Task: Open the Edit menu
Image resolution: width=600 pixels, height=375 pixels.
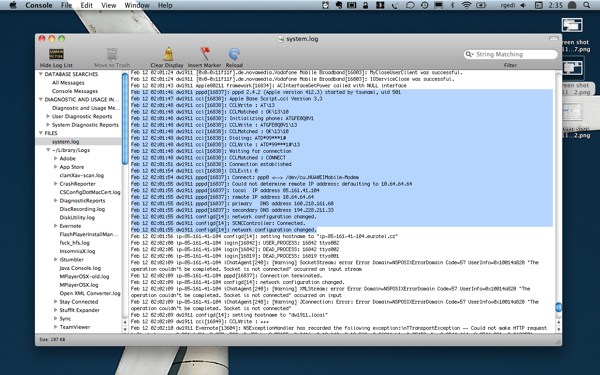Action: click(x=86, y=5)
